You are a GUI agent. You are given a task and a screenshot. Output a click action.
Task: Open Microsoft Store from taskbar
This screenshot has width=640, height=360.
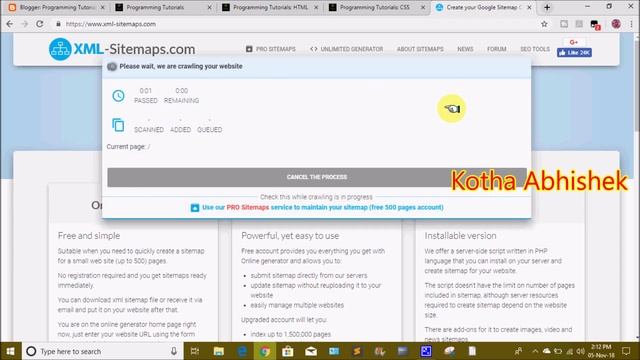pos(288,351)
